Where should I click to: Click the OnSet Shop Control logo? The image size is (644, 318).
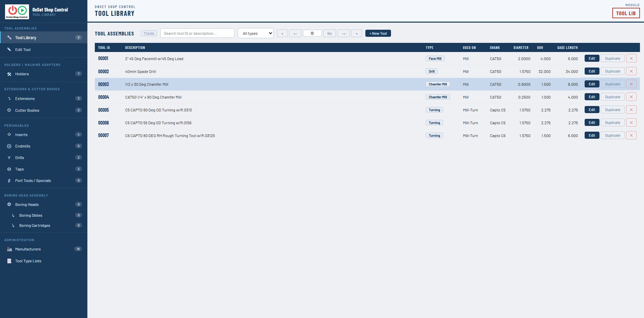(17, 12)
